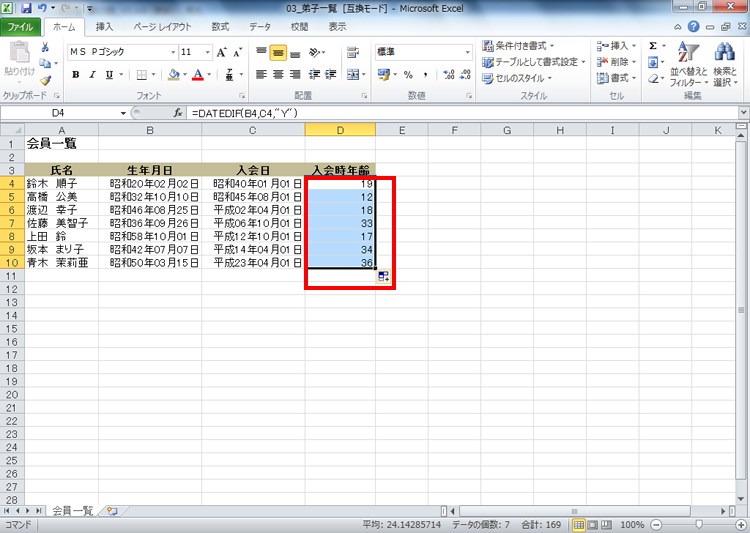Click the Clear eraser icon

point(653,78)
